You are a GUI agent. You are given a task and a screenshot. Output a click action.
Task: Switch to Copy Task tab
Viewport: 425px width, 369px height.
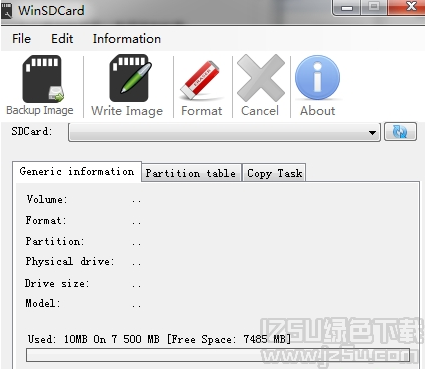coord(274,173)
